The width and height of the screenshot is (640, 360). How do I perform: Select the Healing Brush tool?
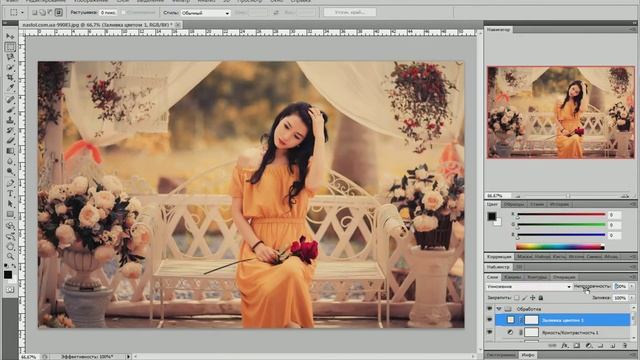point(10,100)
